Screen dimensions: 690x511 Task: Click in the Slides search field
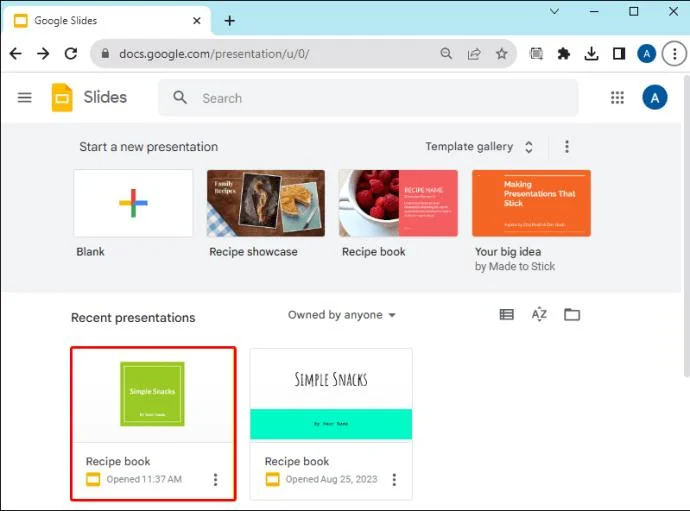[x=368, y=98]
